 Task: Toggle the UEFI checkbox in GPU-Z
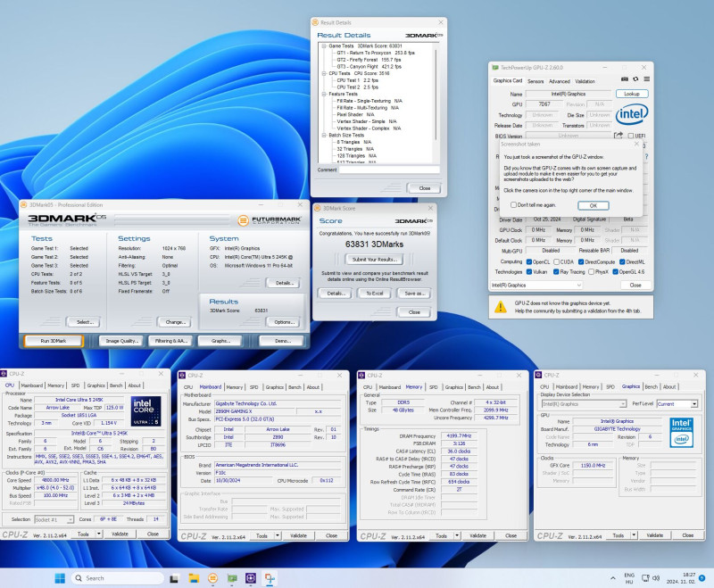(631, 136)
